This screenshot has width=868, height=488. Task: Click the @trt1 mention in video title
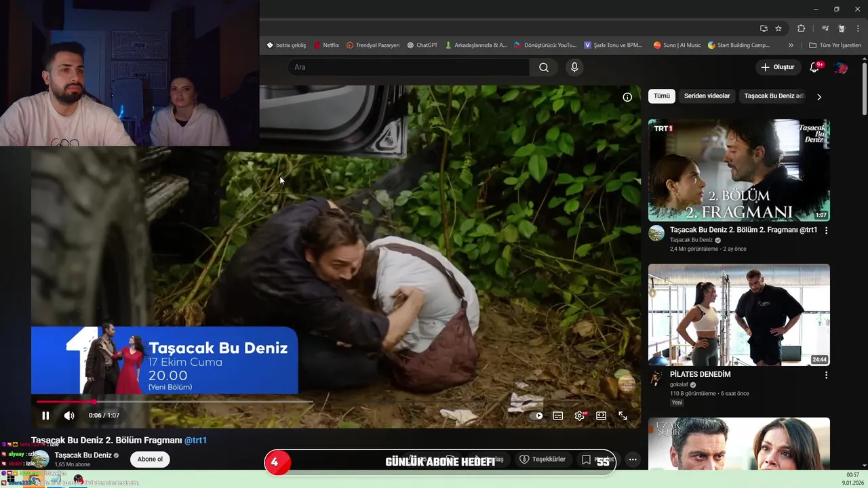[x=195, y=441]
